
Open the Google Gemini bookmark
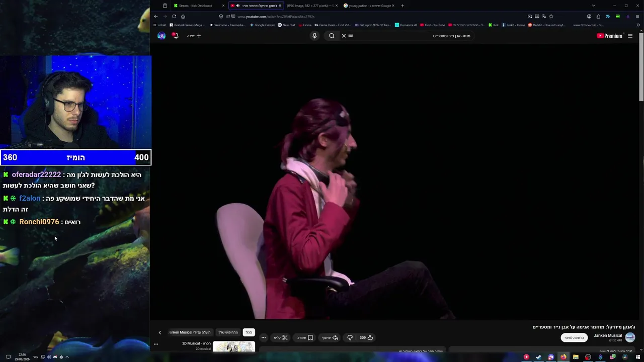262,25
